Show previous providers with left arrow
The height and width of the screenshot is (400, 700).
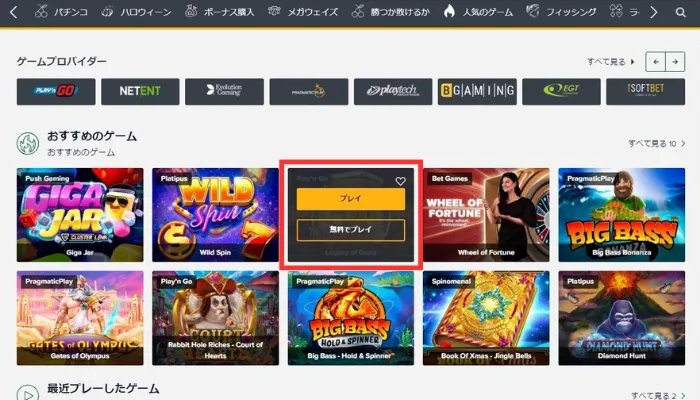(656, 62)
